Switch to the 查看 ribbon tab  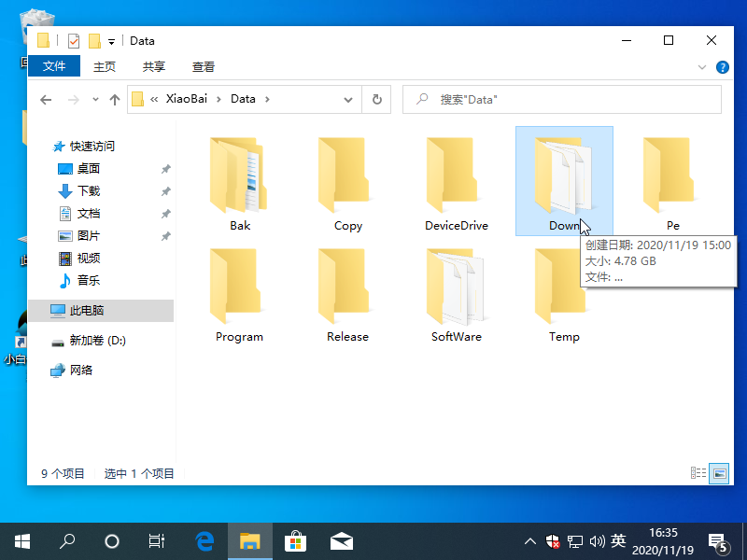204,66
